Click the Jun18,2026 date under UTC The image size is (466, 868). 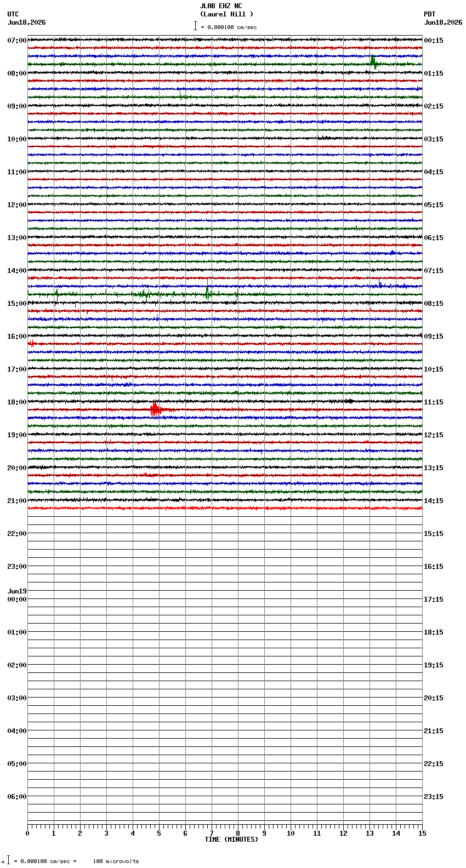(27, 22)
